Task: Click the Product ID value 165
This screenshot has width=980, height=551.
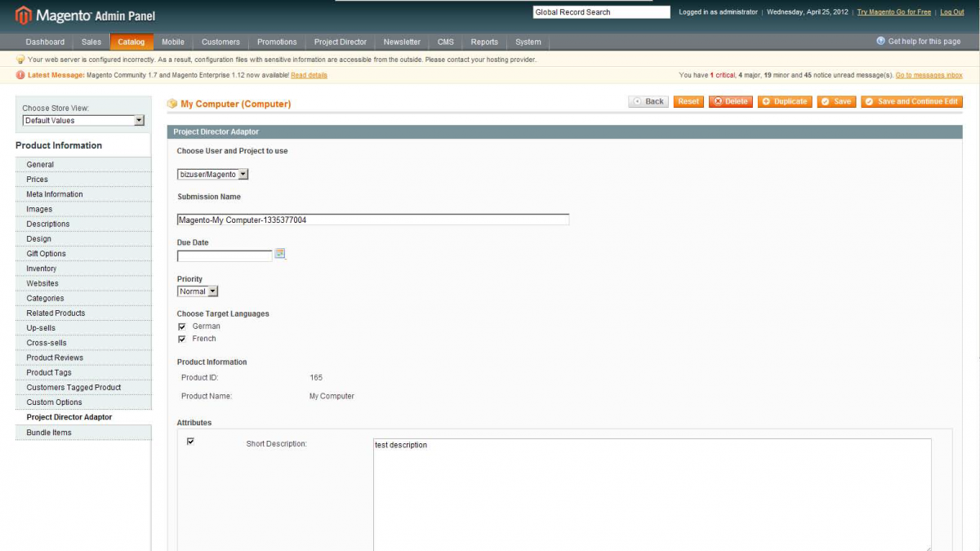Action: tap(316, 378)
